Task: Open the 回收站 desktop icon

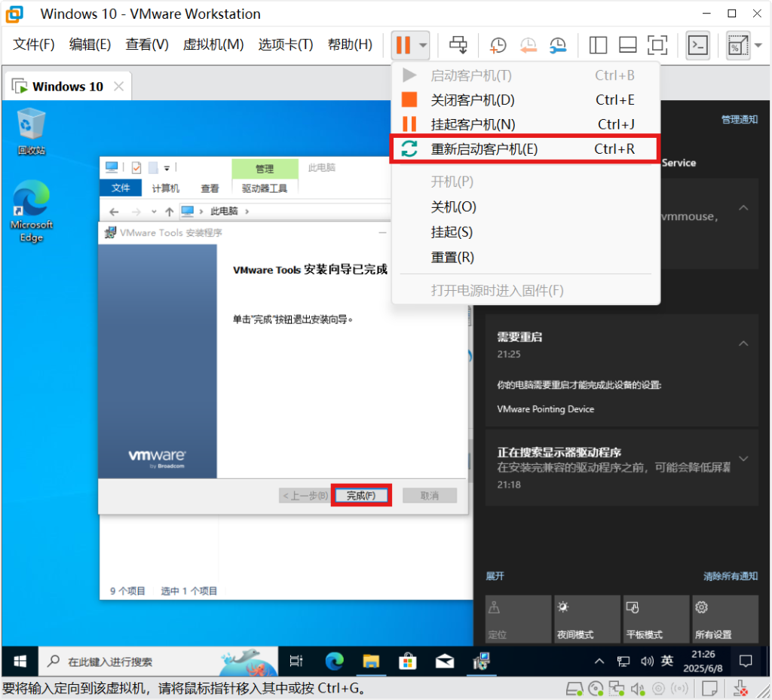Action: coord(31,131)
